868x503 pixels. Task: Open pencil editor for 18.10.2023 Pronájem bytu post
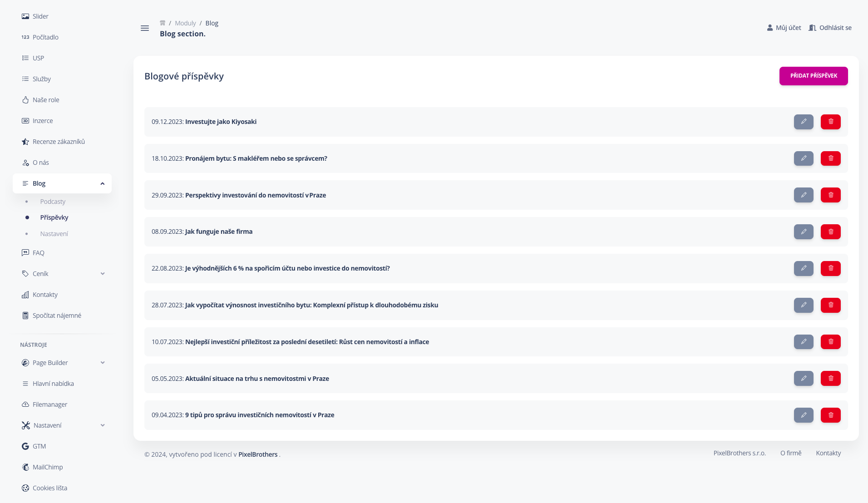click(x=804, y=158)
